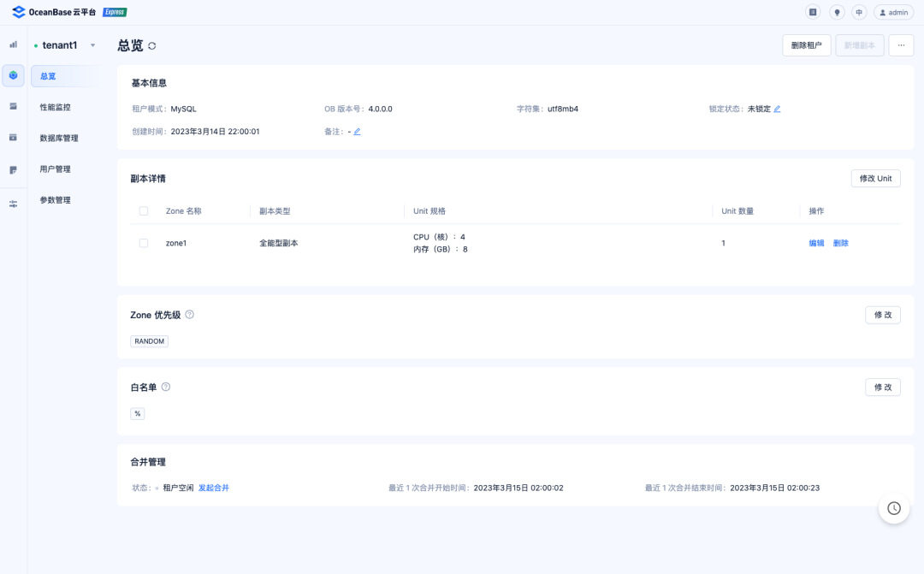Open the document-style sidebar icon
924x574 pixels.
click(x=13, y=169)
